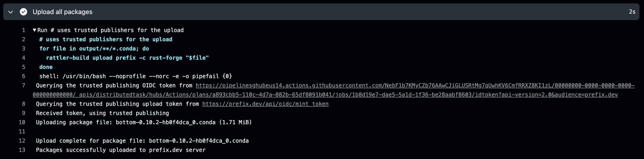Screen dimensions: 644x159
Task: Click line number 7 permalink
Action: point(23,86)
